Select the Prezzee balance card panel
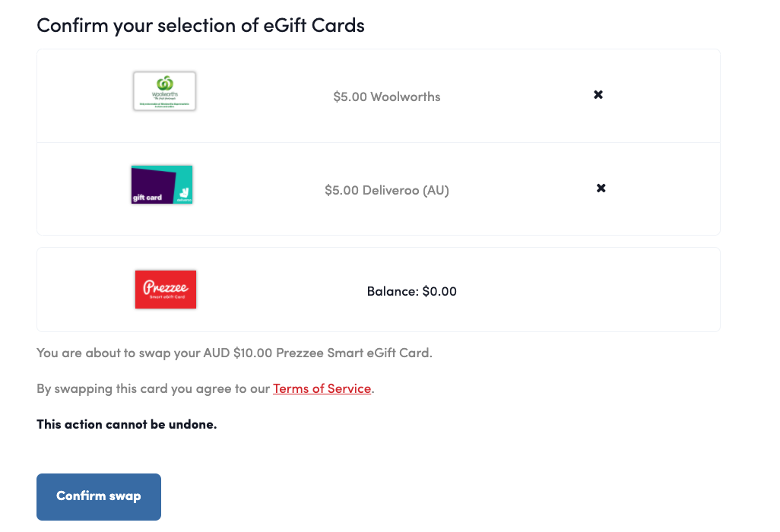This screenshot has width=780, height=532. tap(378, 290)
